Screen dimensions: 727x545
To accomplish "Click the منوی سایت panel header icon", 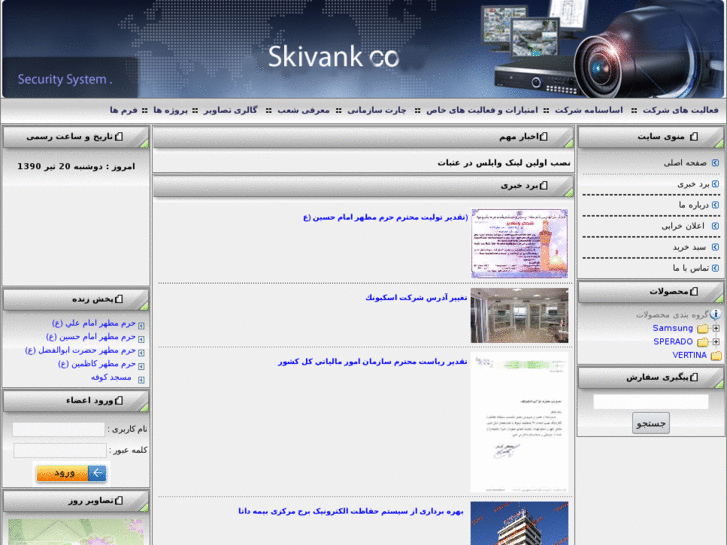I will click(694, 136).
